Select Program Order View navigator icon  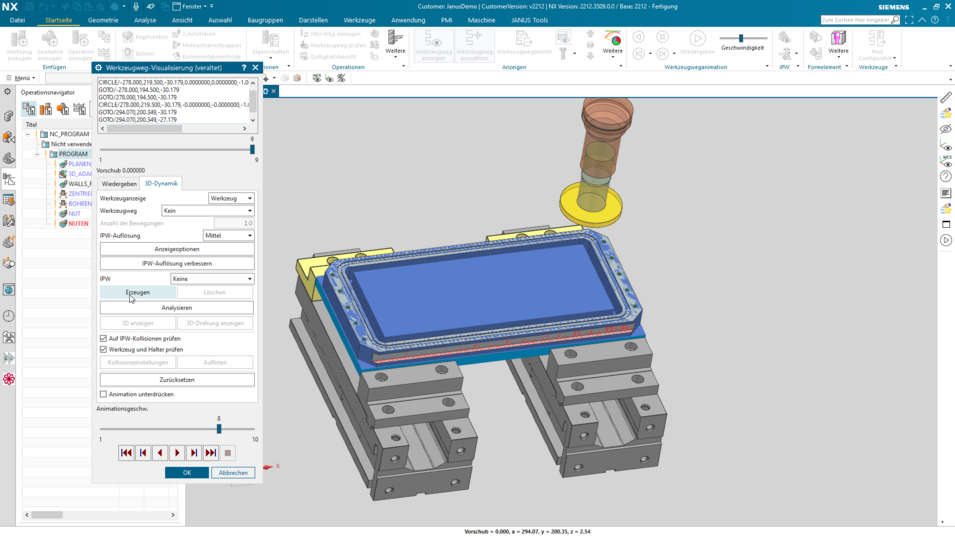pos(29,109)
